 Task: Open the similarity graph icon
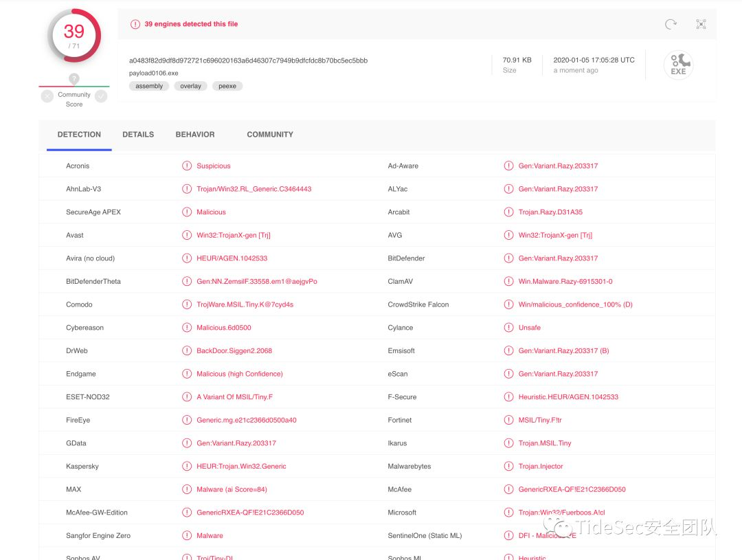(x=701, y=24)
